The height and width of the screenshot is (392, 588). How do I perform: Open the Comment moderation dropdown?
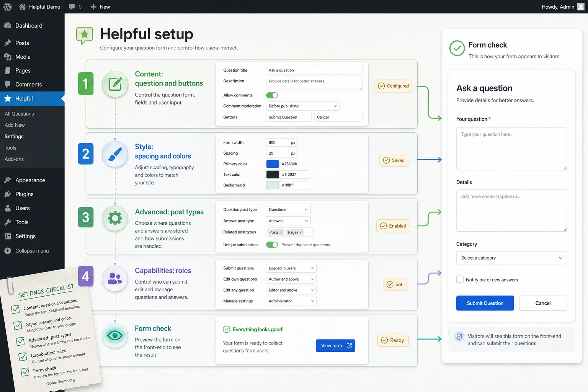pos(303,106)
